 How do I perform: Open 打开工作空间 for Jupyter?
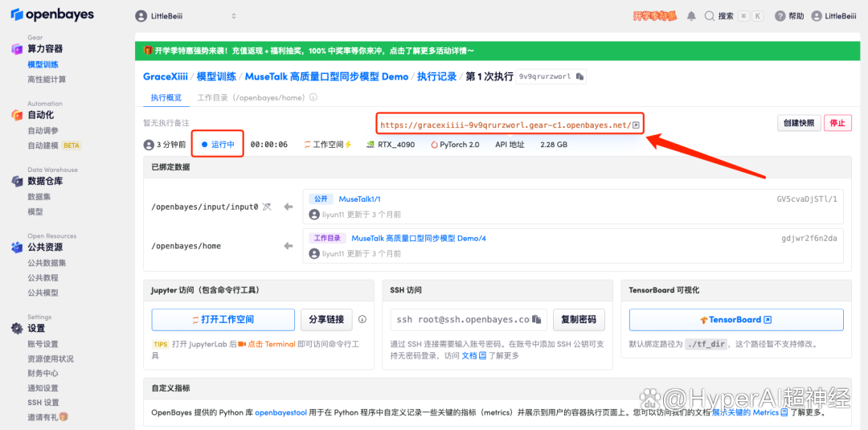tap(223, 319)
